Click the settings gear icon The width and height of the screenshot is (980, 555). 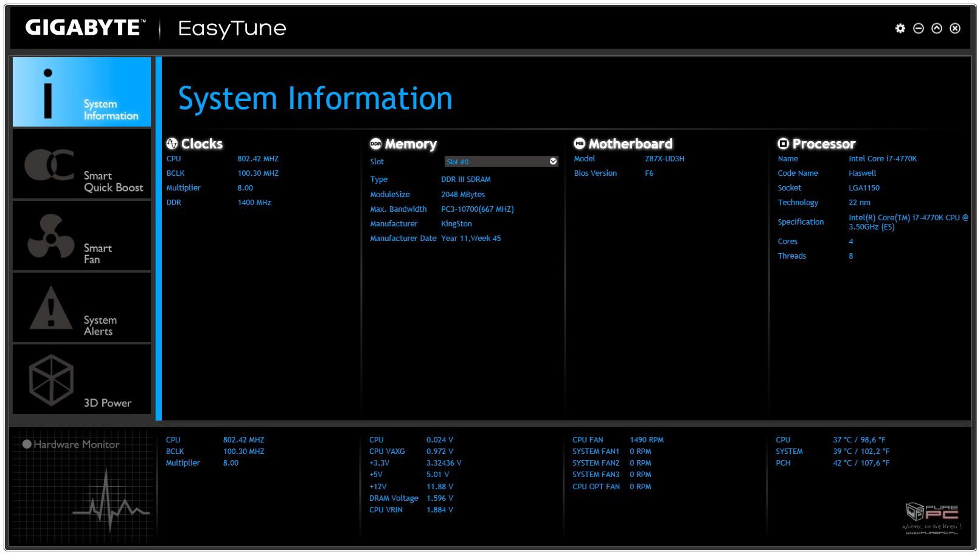900,28
